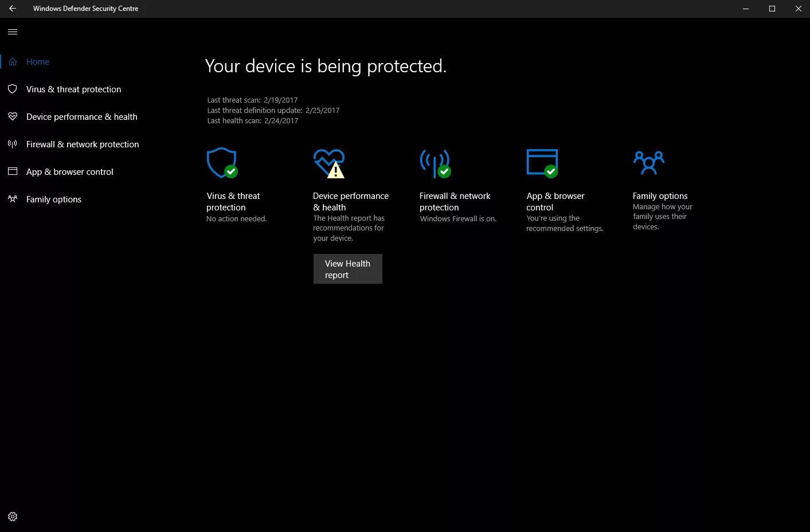The width and height of the screenshot is (810, 532).
Task: Close the Windows Defender Security Centre window
Action: coord(798,9)
